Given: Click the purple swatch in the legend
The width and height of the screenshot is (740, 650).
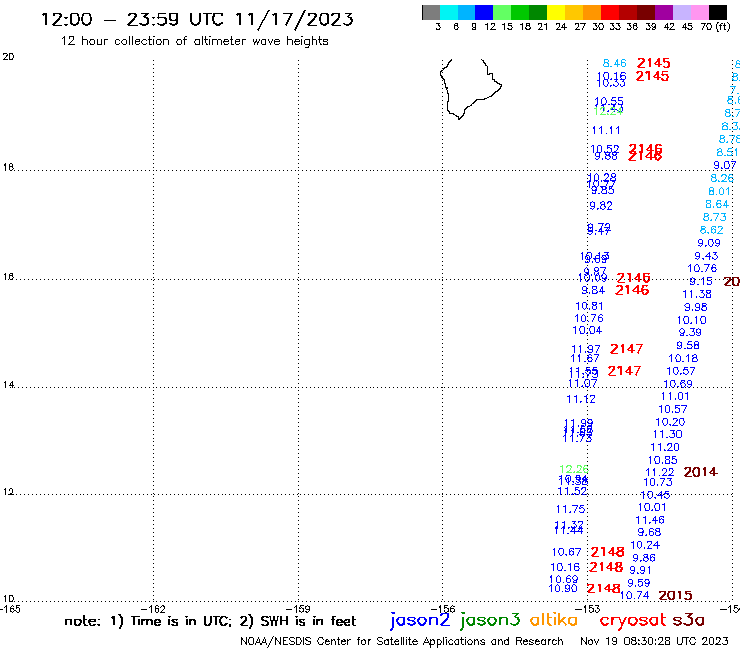Looking at the screenshot, I should 664,12.
